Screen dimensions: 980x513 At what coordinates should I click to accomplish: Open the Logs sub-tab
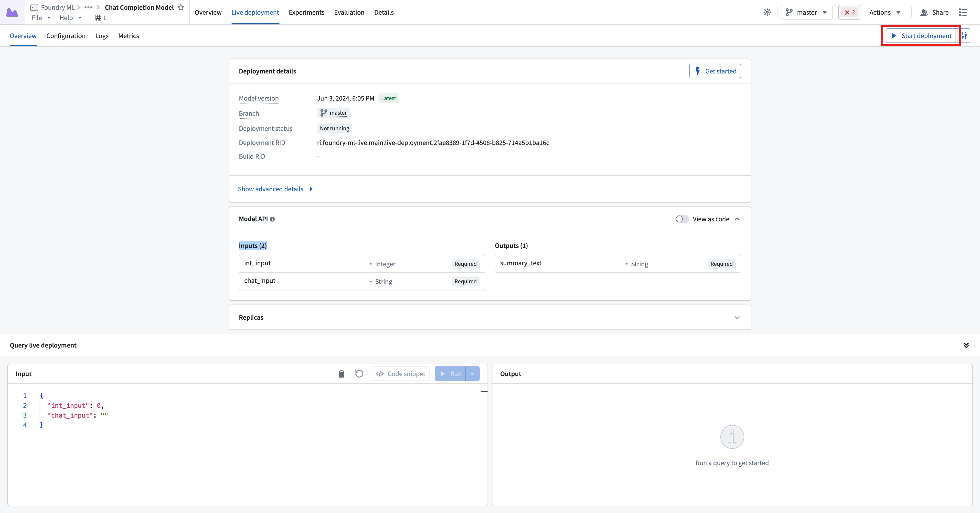[102, 36]
